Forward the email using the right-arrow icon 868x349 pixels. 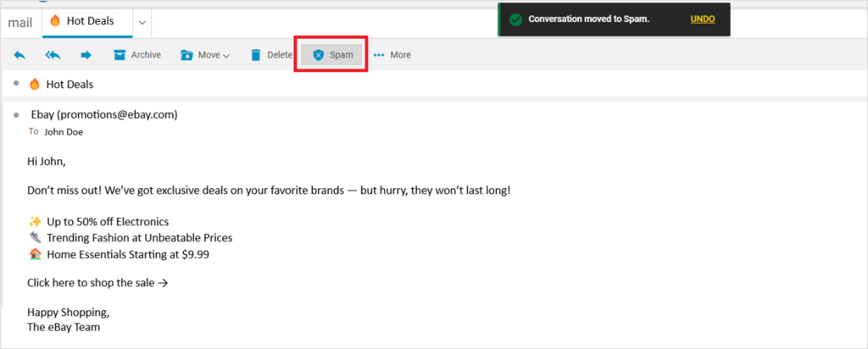coord(86,55)
